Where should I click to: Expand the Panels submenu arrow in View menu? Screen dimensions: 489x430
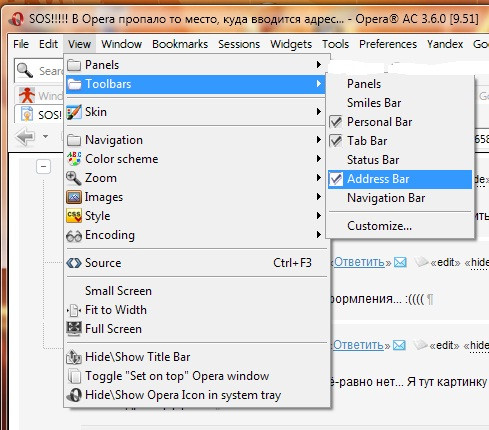[319, 65]
